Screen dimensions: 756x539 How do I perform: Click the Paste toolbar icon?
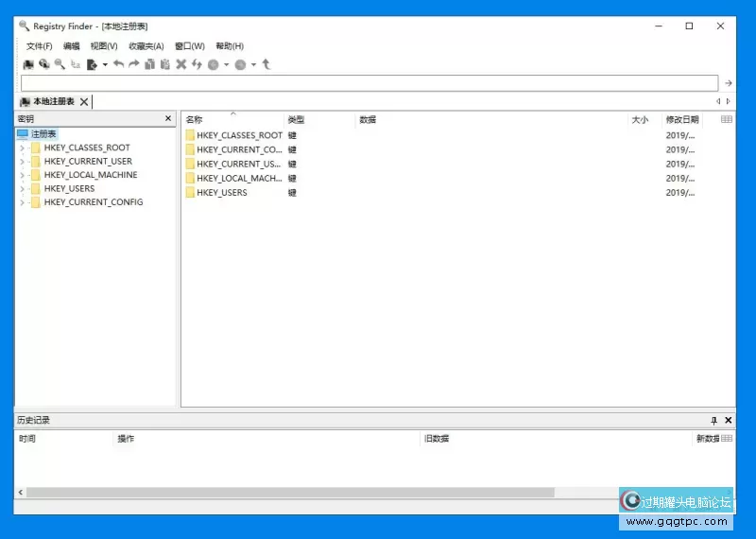point(164,64)
